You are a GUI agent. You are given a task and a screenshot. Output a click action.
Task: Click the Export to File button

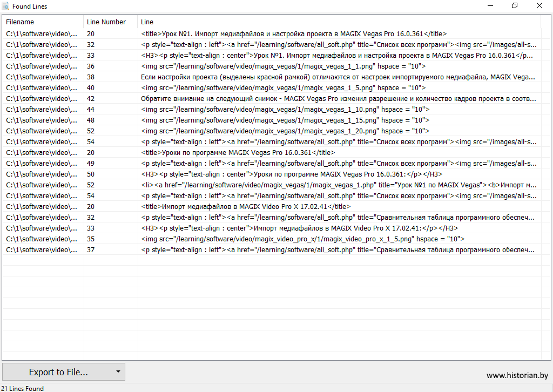(x=58, y=372)
